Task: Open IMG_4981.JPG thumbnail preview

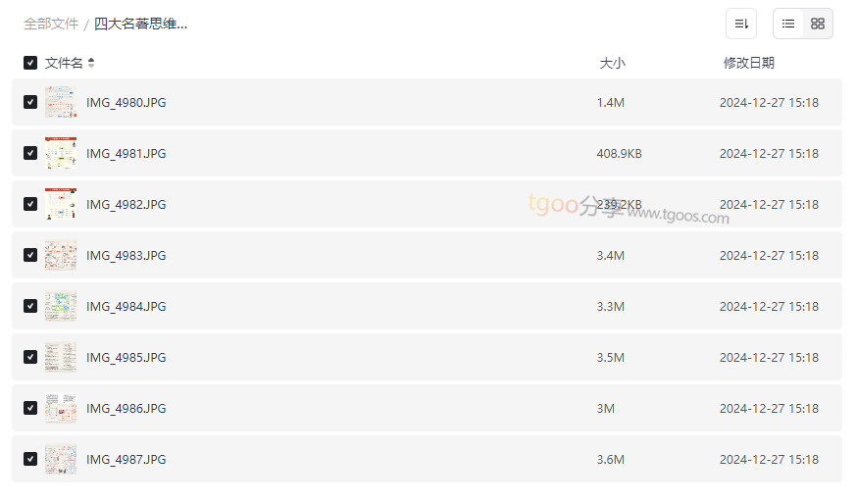Action: point(61,153)
